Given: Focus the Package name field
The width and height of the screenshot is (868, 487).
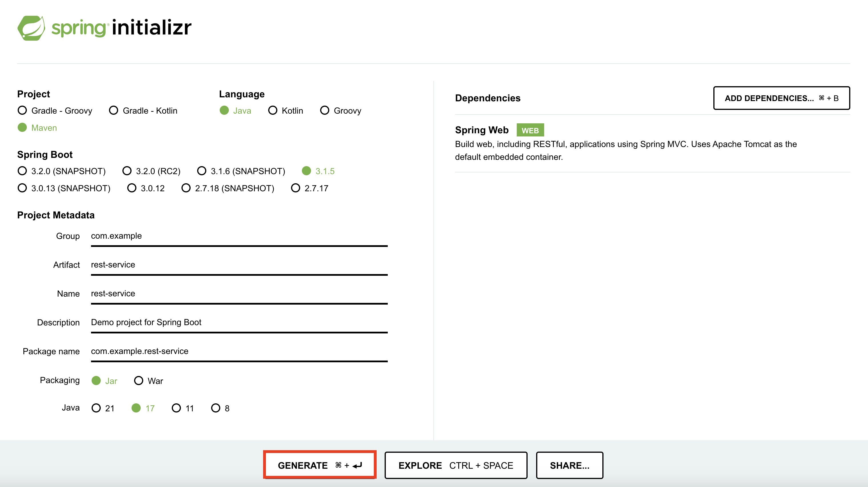Looking at the screenshot, I should pyautogui.click(x=239, y=351).
